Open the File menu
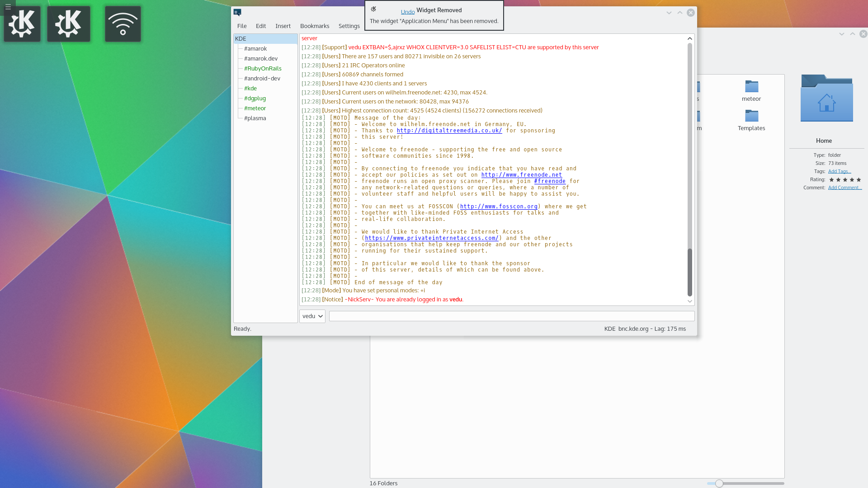This screenshot has height=488, width=868. (242, 26)
